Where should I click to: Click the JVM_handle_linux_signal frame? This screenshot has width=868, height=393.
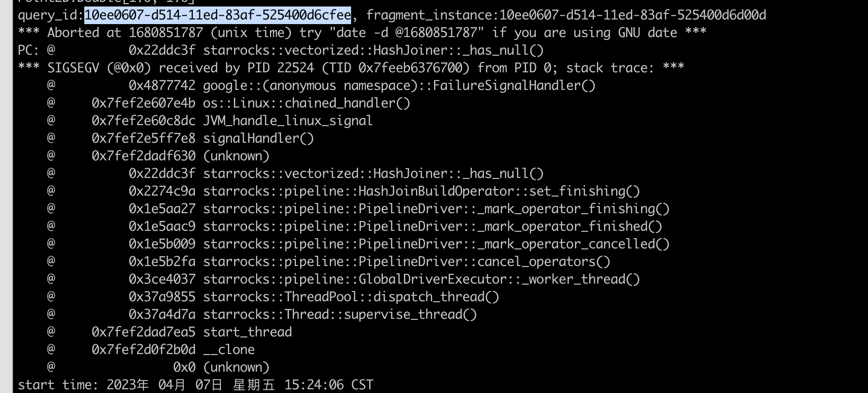(x=288, y=121)
